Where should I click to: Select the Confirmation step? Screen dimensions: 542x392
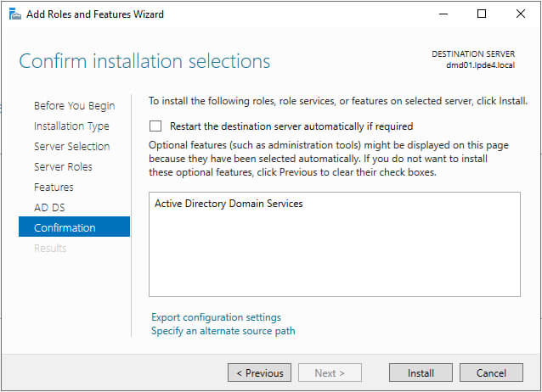74,227
